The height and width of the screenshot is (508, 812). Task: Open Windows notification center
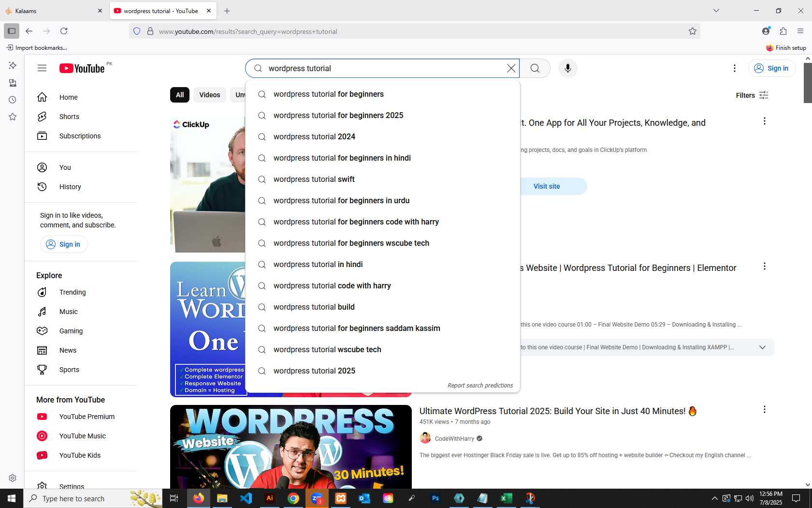[x=796, y=498]
